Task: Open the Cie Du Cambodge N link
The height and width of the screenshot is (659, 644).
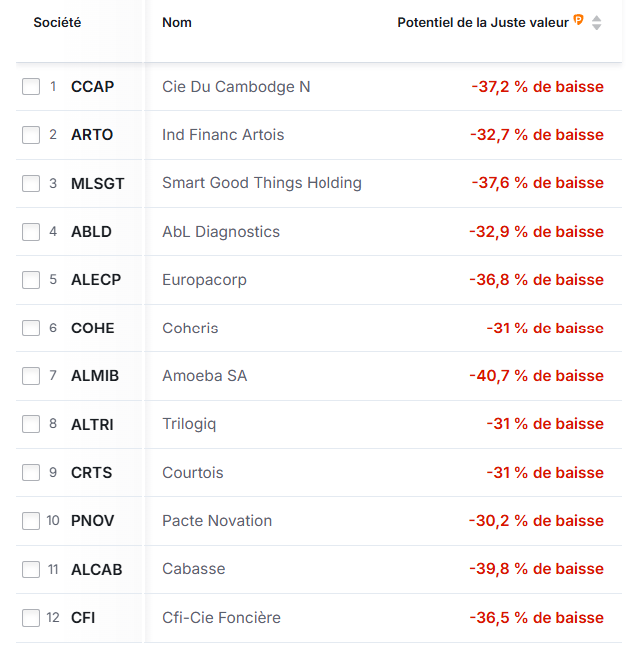Action: click(x=236, y=87)
